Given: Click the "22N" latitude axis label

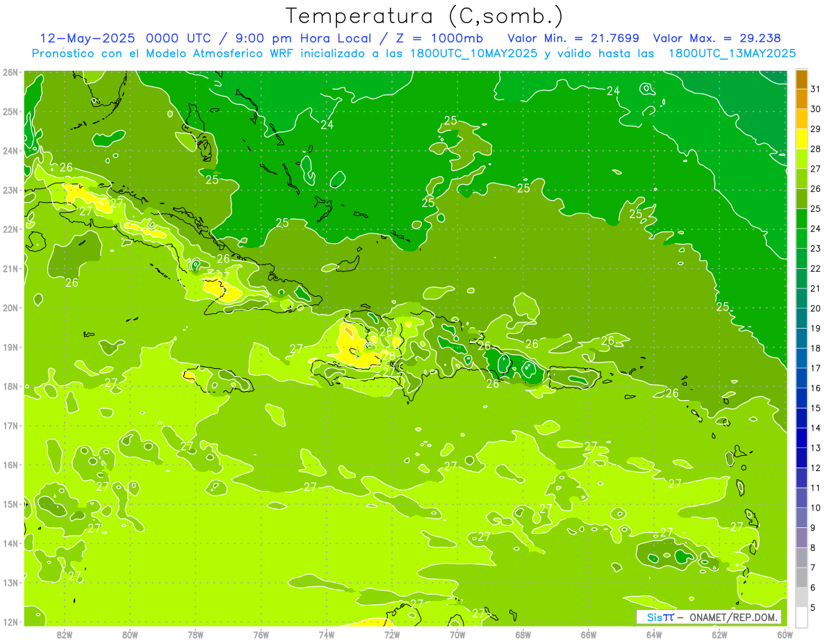Looking at the screenshot, I should pyautogui.click(x=10, y=229).
